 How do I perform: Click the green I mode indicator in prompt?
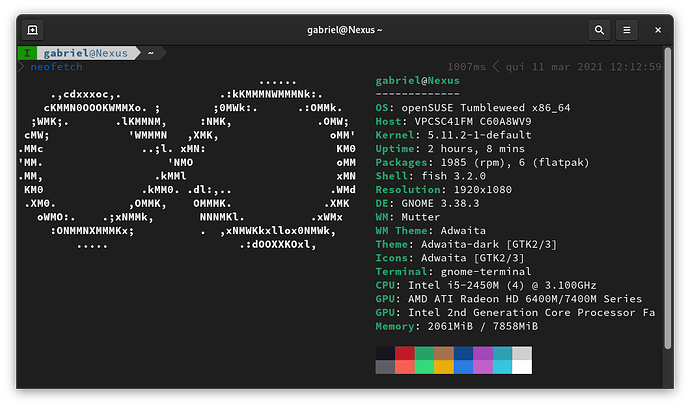click(27, 53)
